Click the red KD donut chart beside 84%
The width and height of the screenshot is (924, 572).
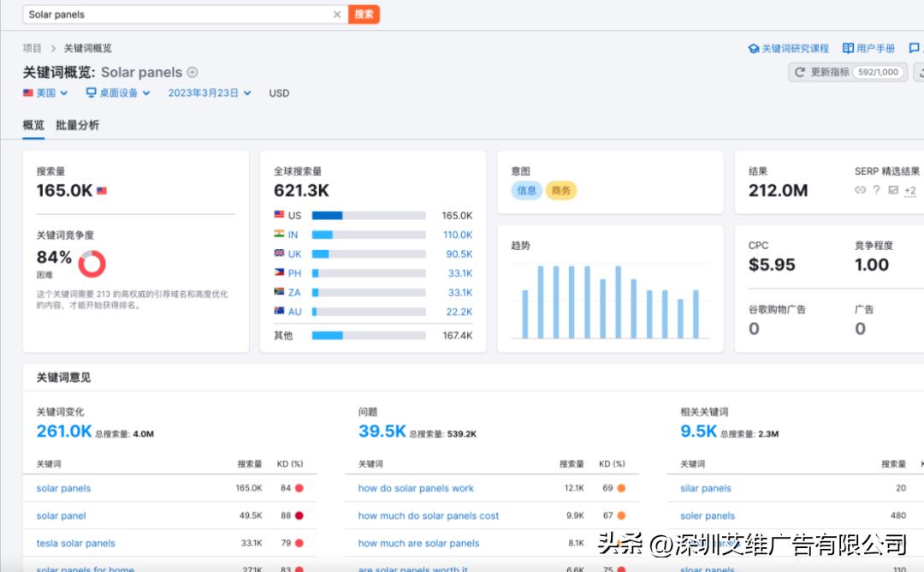pos(92,262)
